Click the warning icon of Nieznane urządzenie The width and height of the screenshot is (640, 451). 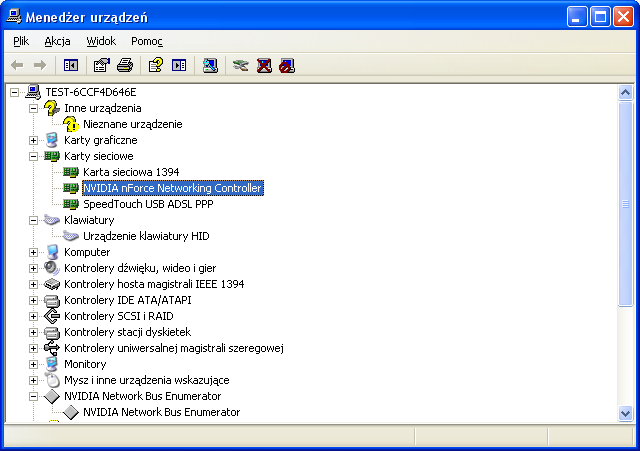pos(71,124)
